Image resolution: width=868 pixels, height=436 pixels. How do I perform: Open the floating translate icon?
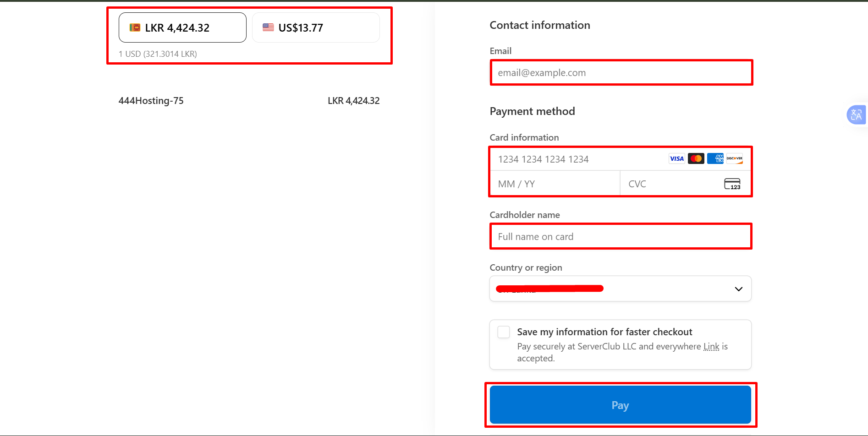856,114
